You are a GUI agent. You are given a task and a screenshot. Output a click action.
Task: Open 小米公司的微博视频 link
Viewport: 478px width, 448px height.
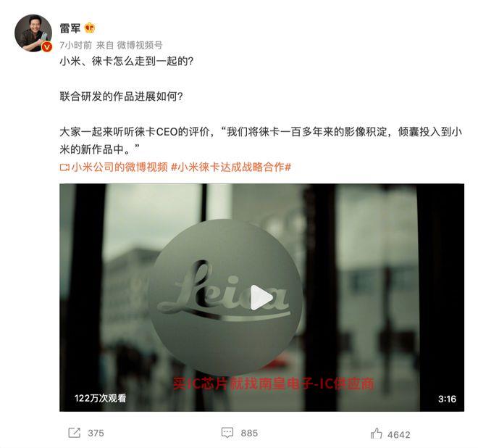pyautogui.click(x=119, y=167)
